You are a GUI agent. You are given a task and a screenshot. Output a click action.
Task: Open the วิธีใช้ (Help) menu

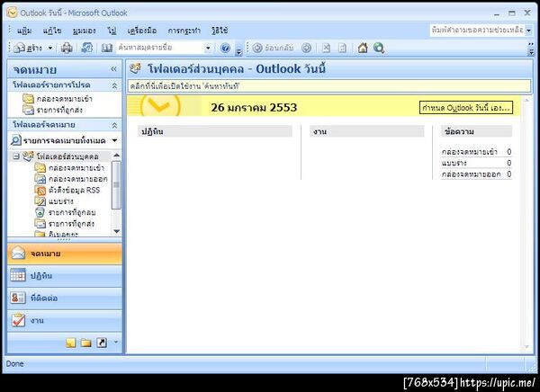tap(220, 31)
